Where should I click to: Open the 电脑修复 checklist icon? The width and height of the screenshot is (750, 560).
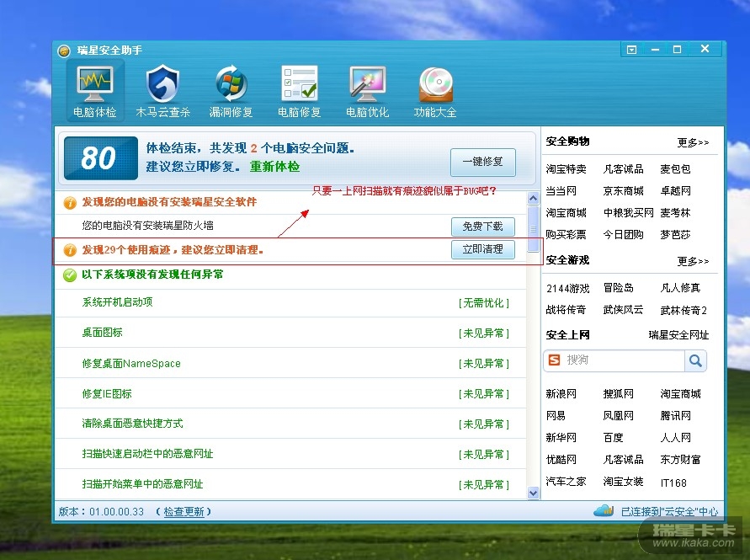pos(300,83)
